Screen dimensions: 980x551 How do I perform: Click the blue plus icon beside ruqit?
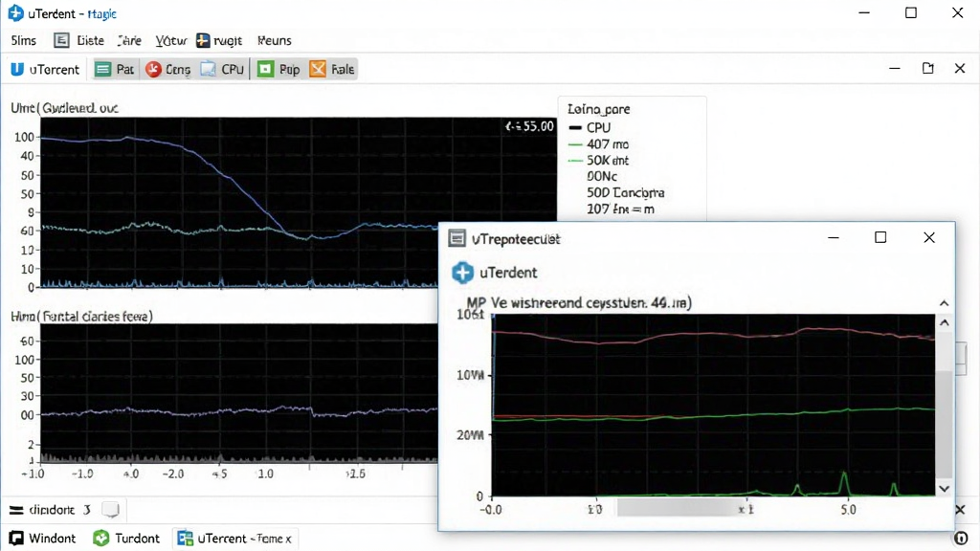coord(203,40)
